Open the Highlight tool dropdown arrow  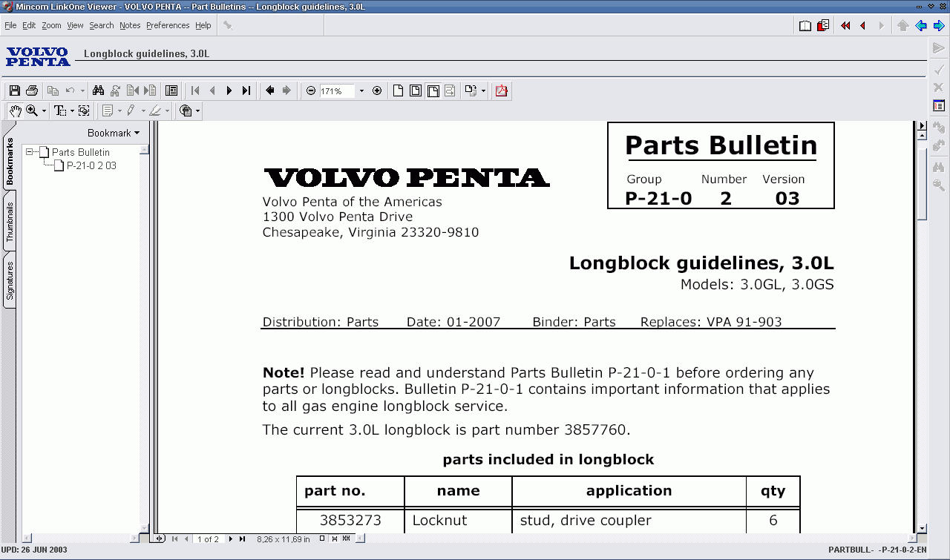coord(167,111)
